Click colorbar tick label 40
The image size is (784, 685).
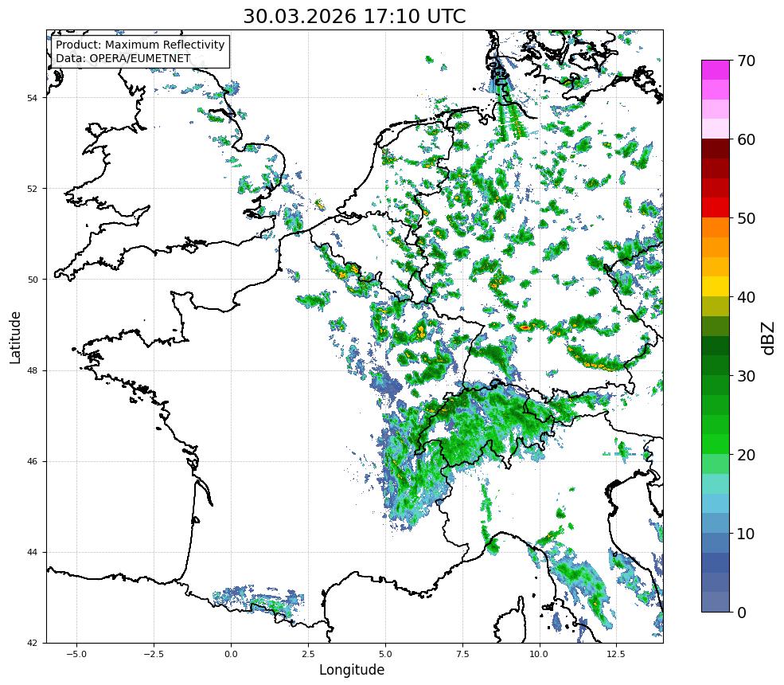tap(746, 297)
